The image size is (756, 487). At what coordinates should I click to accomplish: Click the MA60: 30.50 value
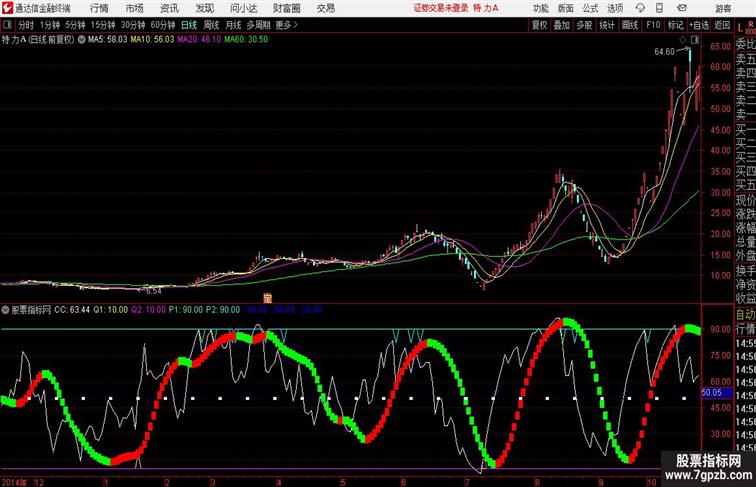(x=246, y=40)
